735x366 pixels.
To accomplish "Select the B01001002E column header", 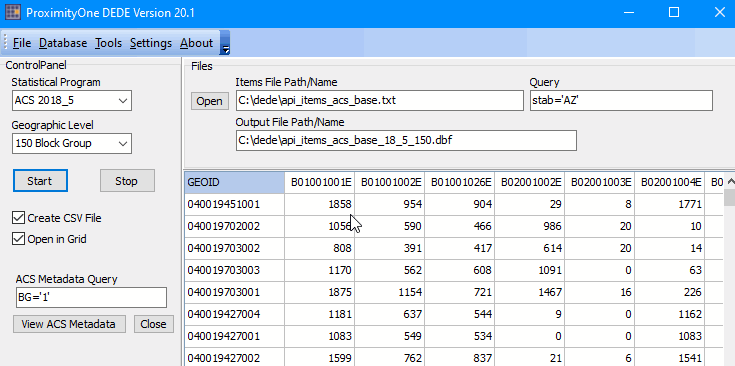I will [x=390, y=182].
